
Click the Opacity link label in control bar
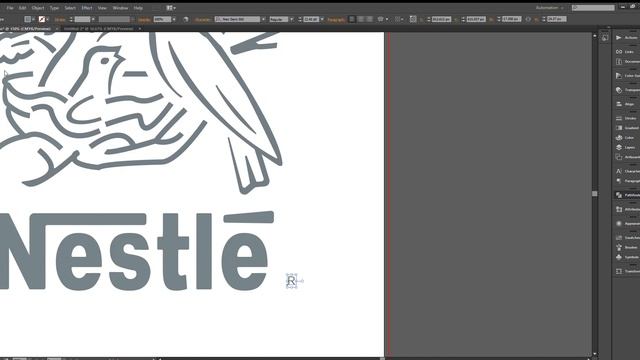tap(144, 19)
